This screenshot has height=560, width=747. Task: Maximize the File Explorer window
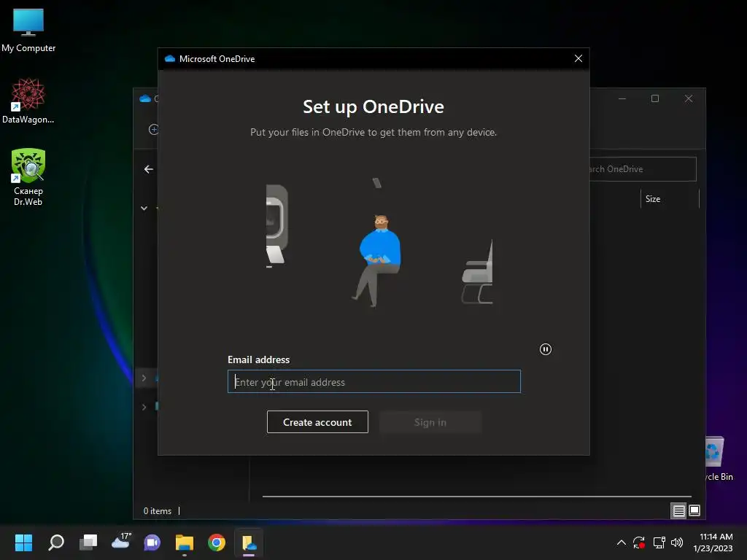(x=655, y=98)
